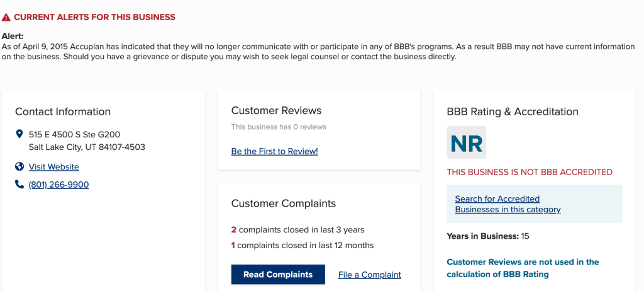Select the Current Alerts for This Business heading
This screenshot has width=644, height=291.
click(x=94, y=17)
